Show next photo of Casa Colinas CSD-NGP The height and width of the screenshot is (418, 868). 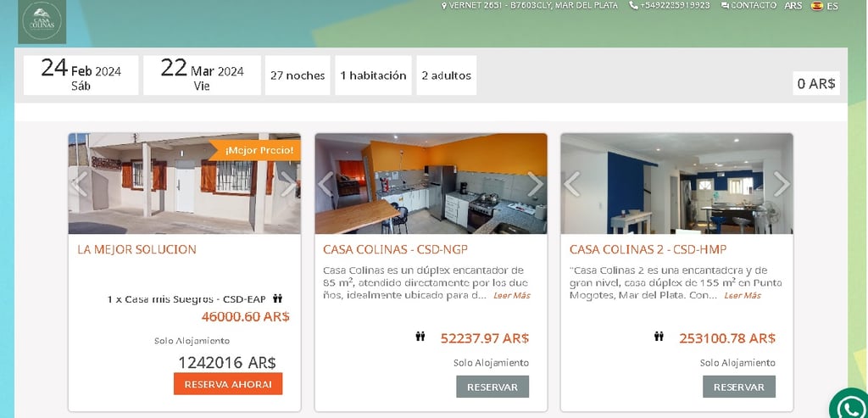(x=536, y=184)
